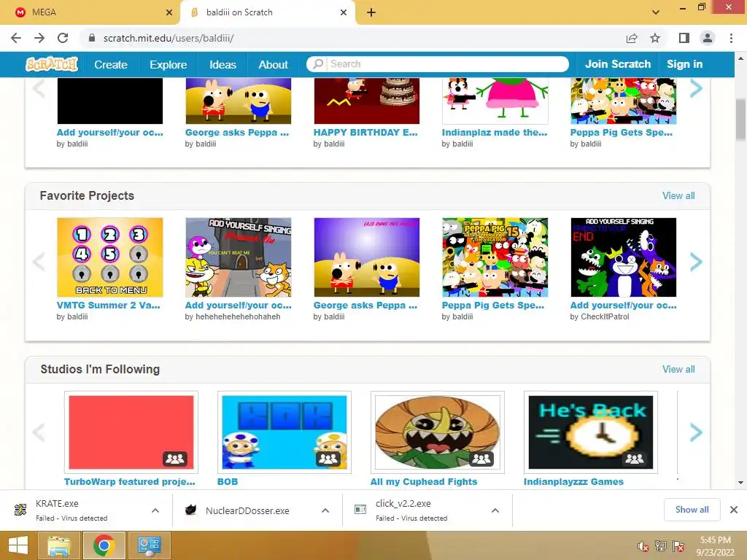Open Indianplaz made the... project link

tap(495, 133)
